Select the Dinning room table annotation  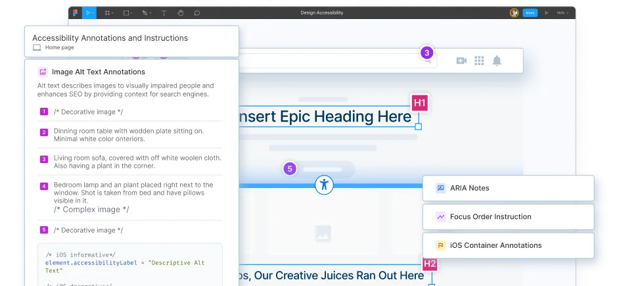coord(130,135)
